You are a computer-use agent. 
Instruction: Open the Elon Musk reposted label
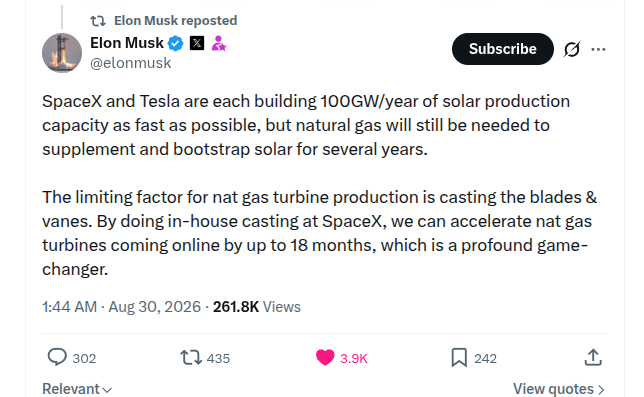pos(175,21)
